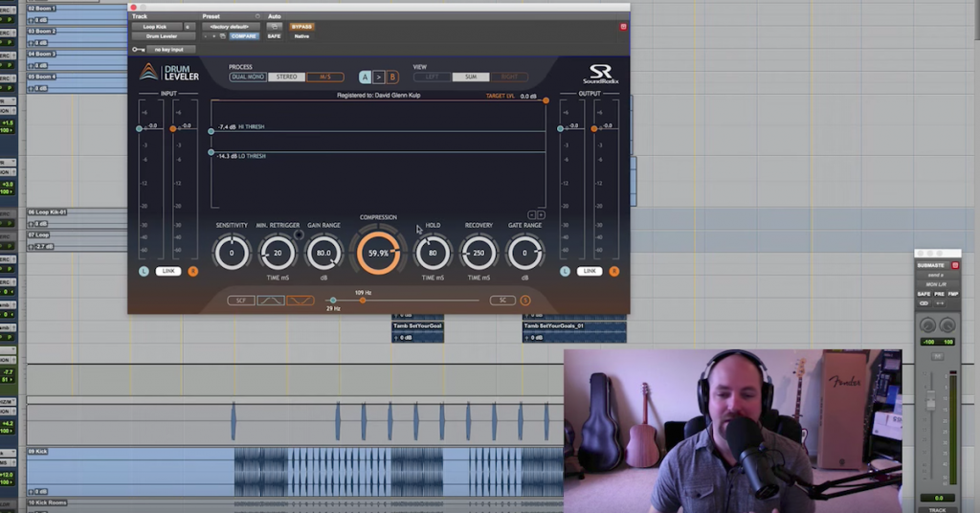The width and height of the screenshot is (980, 513).
Task: Click the GATE RANGE knob
Action: 525,253
